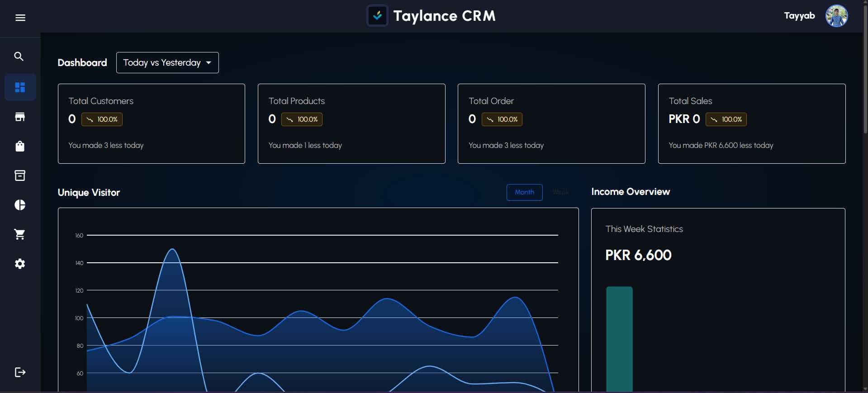Open the settings gear icon

(x=20, y=264)
